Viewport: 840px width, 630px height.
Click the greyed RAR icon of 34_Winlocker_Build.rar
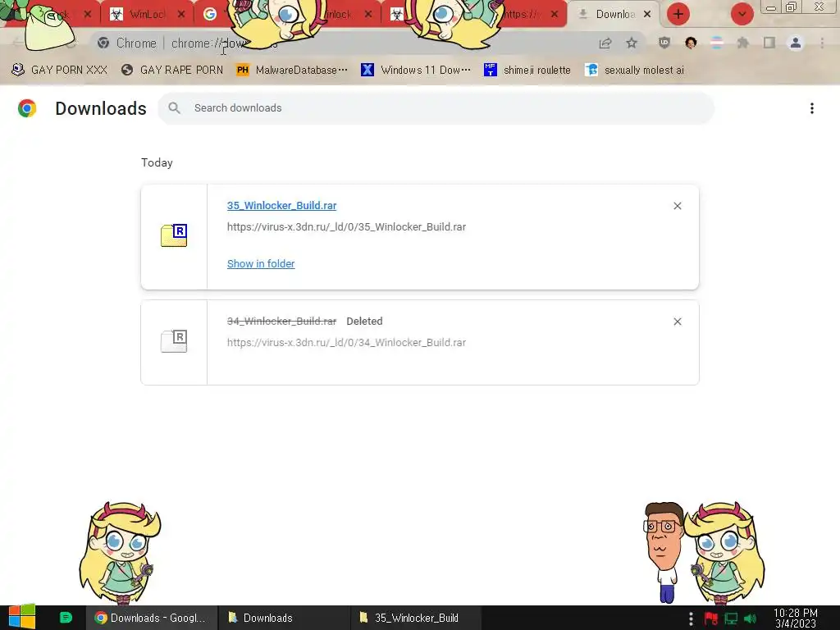pos(174,340)
